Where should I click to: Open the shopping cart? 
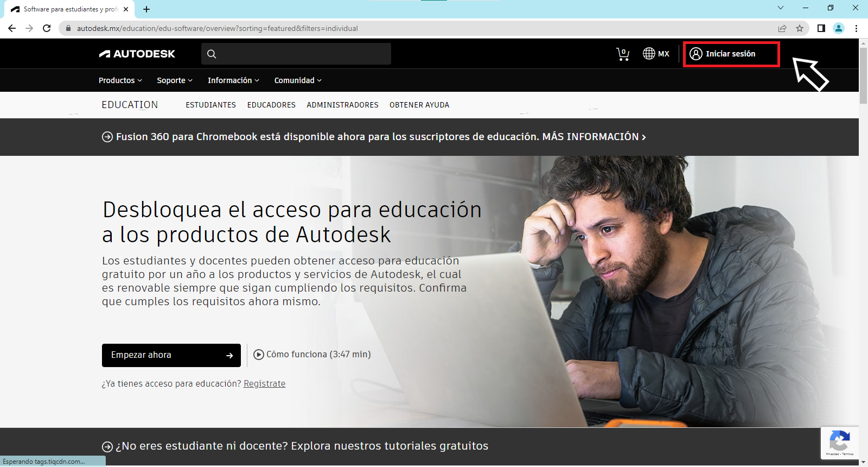(623, 54)
